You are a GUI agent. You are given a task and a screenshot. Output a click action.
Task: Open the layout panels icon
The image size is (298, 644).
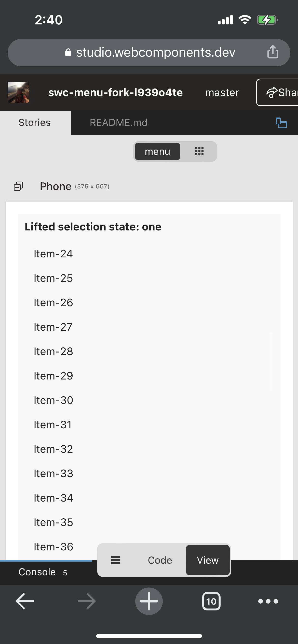281,123
